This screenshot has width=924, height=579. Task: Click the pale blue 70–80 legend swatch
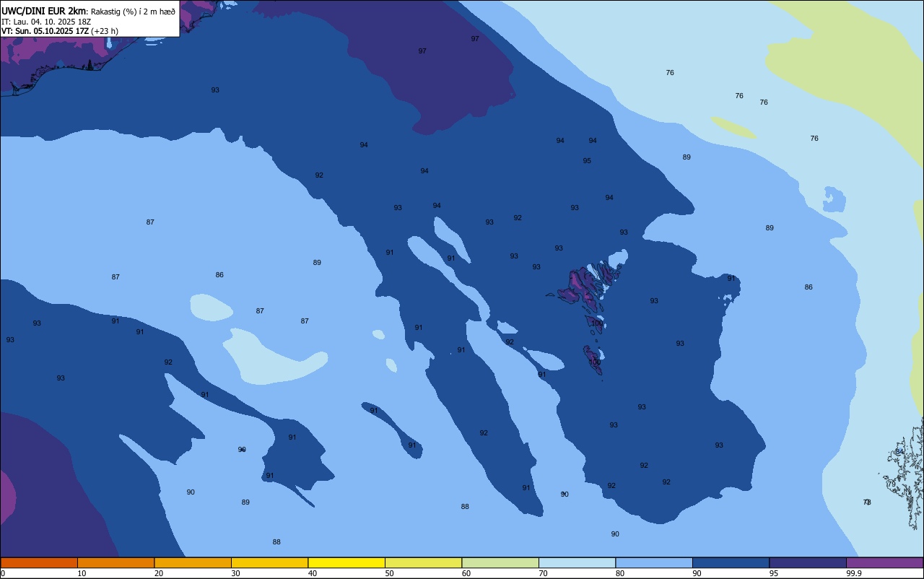pos(577,562)
